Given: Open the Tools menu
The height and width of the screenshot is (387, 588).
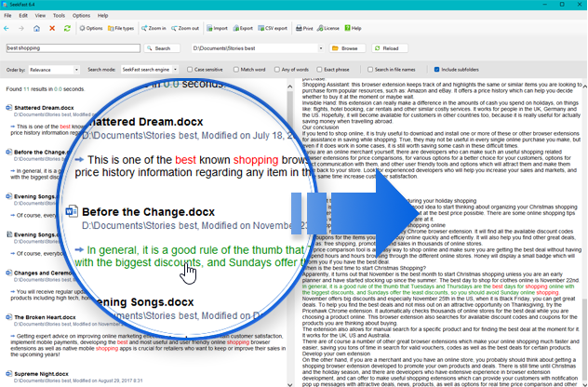Looking at the screenshot, I should (59, 16).
